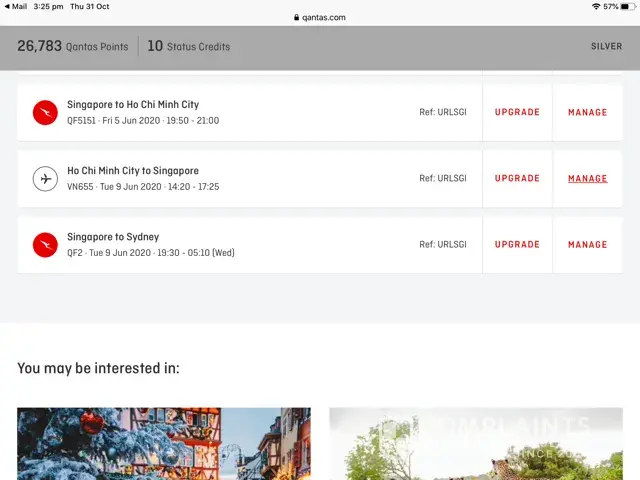Select the 10 Status Credits item
This screenshot has height=480, width=640.
tap(188, 46)
